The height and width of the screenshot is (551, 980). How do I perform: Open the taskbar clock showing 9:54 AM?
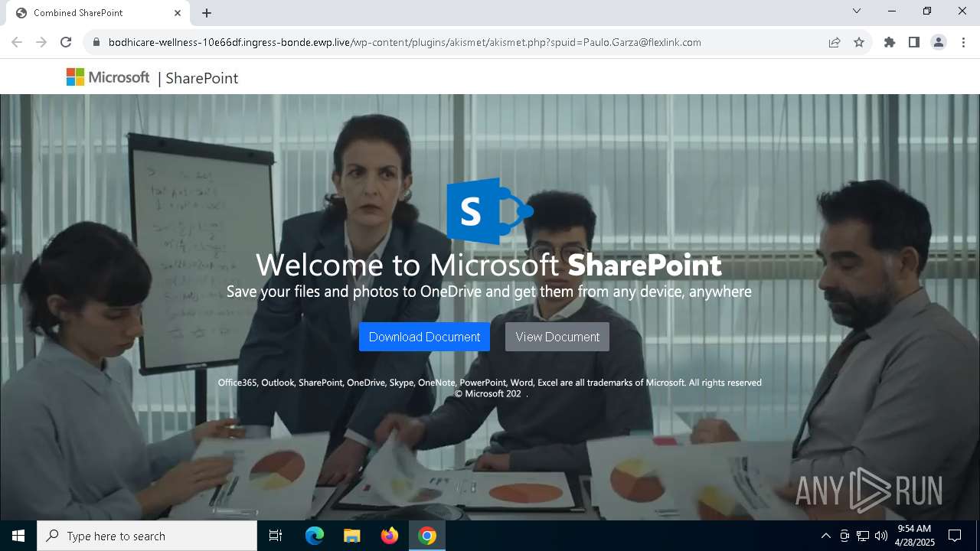point(915,536)
